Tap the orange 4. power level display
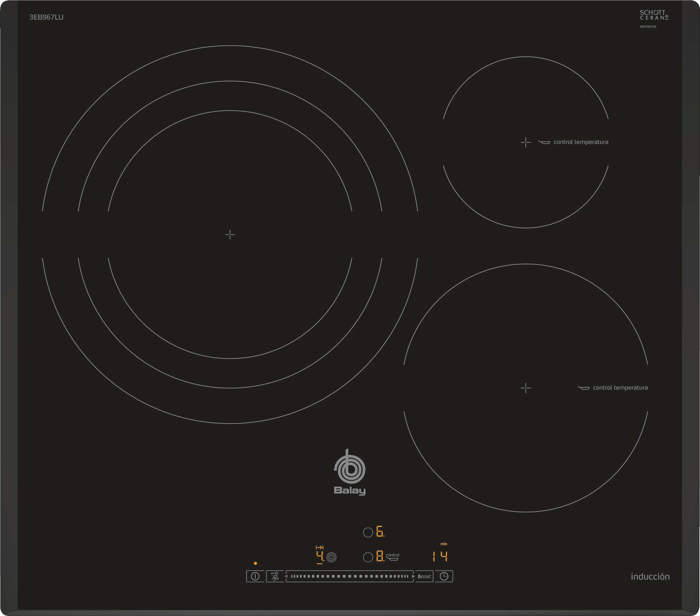 pos(320,556)
